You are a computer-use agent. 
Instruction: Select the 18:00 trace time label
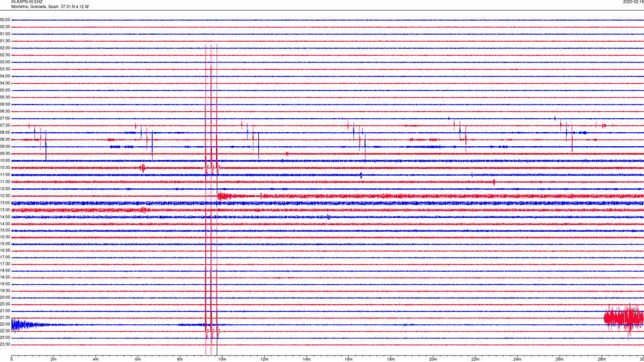tap(5, 271)
